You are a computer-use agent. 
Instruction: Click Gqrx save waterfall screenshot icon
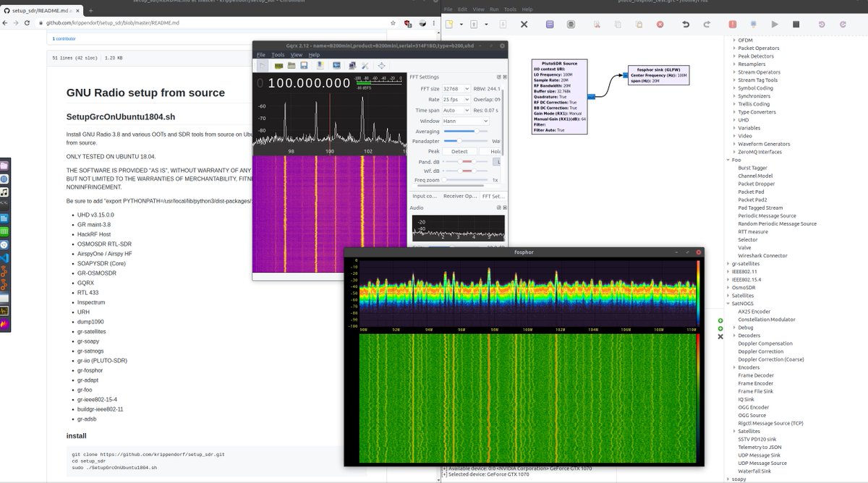pyautogui.click(x=336, y=65)
